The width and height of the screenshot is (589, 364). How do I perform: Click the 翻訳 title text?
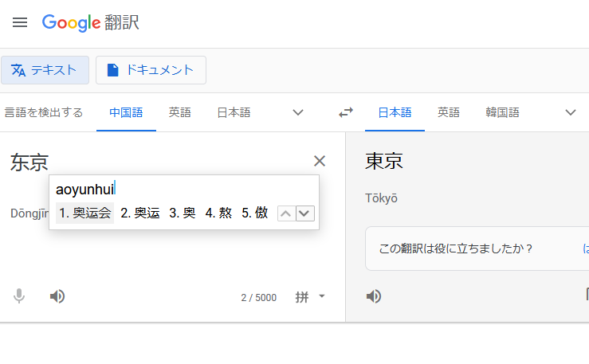point(122,22)
